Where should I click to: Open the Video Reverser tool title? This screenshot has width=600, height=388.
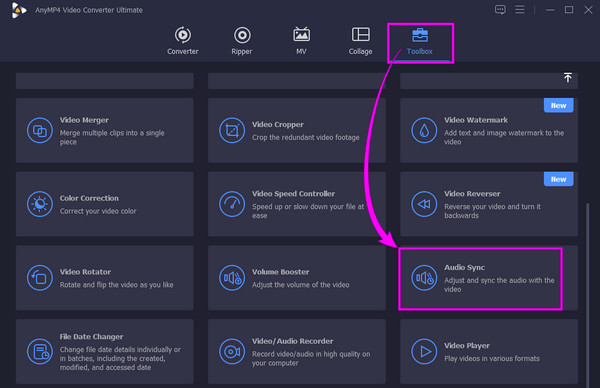[x=472, y=194]
